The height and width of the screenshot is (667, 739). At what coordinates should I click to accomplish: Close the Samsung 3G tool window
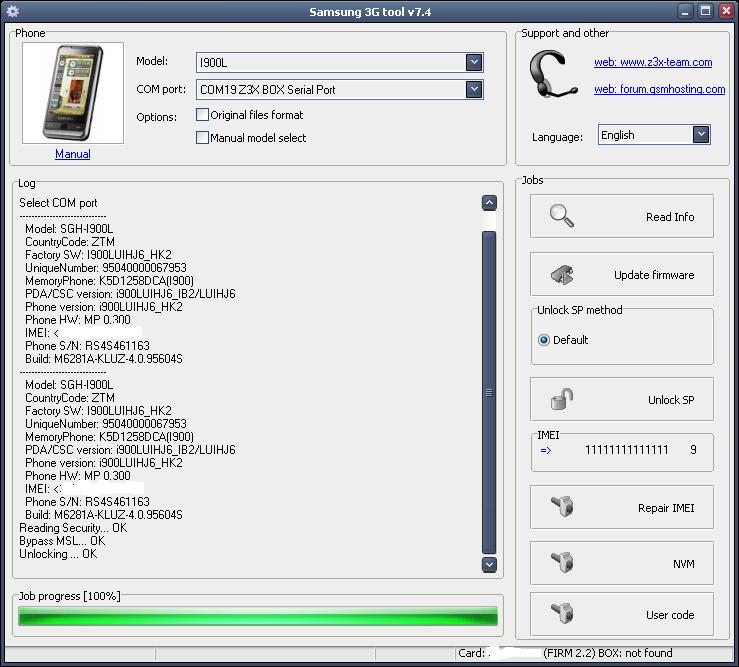pyautogui.click(x=726, y=11)
